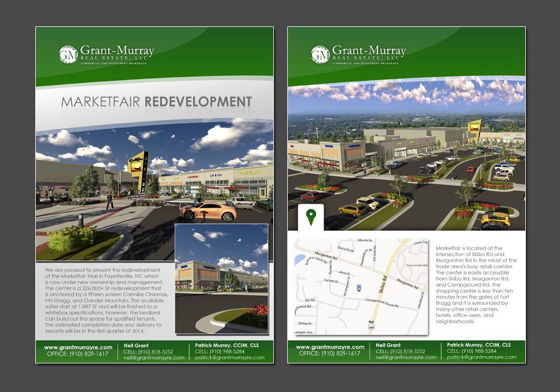Click the orange sports car in rendering
Screen dimensions: 560x392
[208, 211]
